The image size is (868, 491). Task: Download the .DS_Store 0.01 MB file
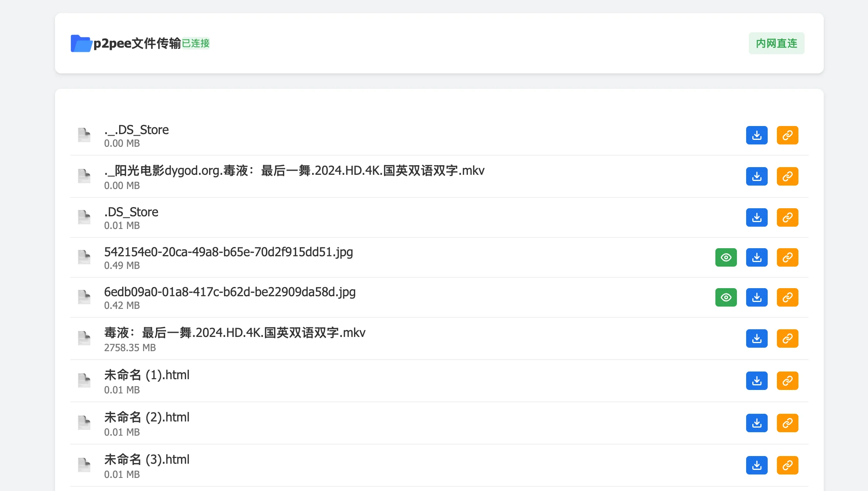click(x=757, y=217)
